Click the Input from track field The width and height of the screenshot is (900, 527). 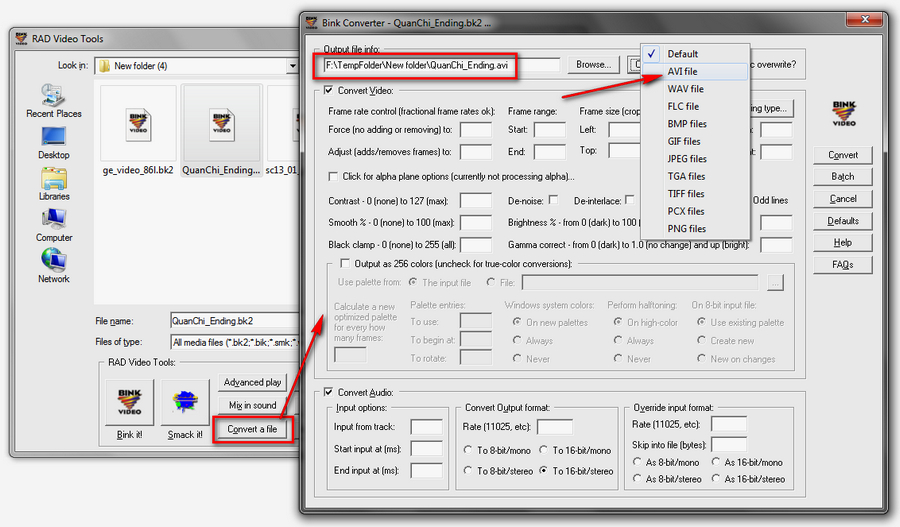426,427
